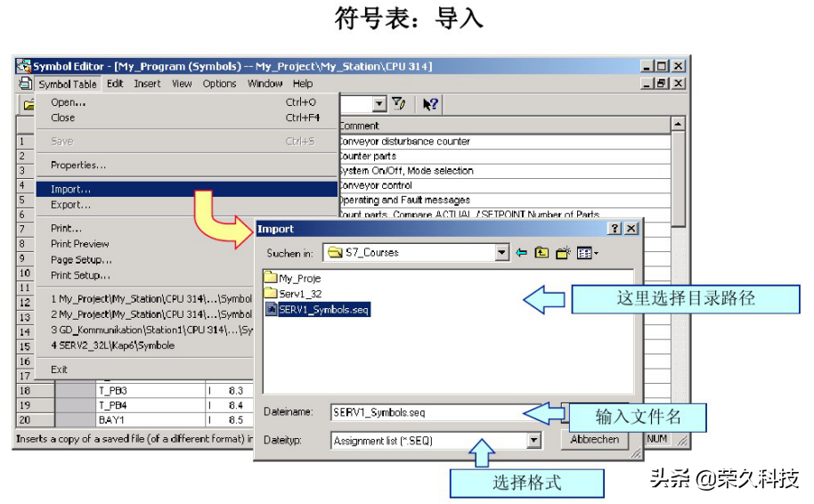Choose Exit menu entry
This screenshot has height=504, width=814.
[x=145, y=370]
